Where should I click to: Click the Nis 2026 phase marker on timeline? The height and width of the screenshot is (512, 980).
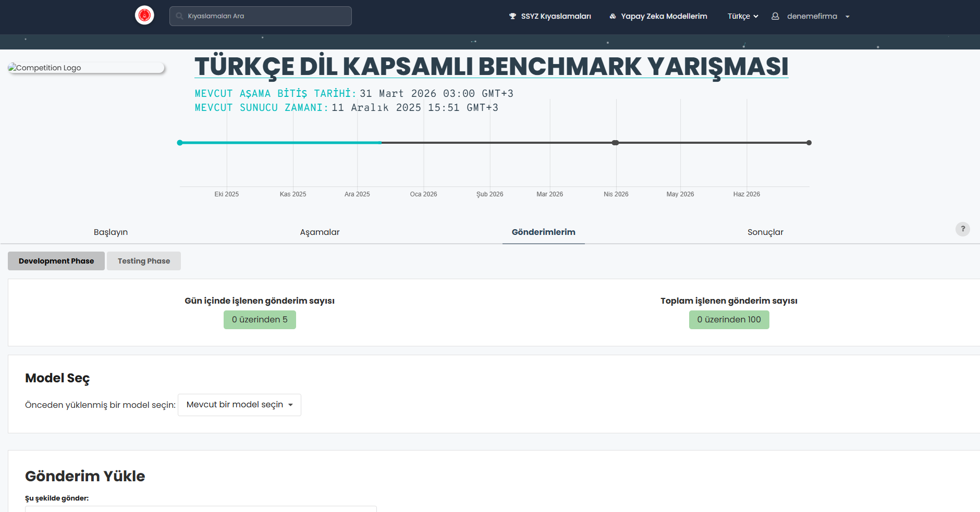615,143
